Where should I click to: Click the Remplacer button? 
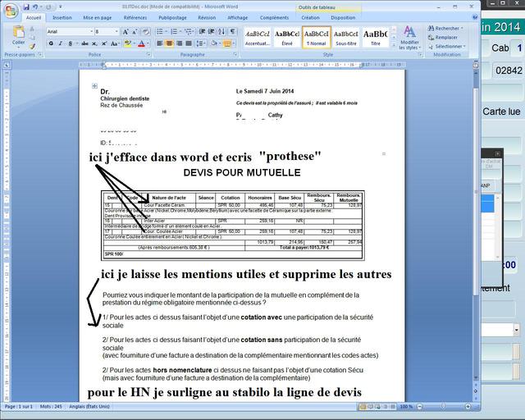click(445, 38)
